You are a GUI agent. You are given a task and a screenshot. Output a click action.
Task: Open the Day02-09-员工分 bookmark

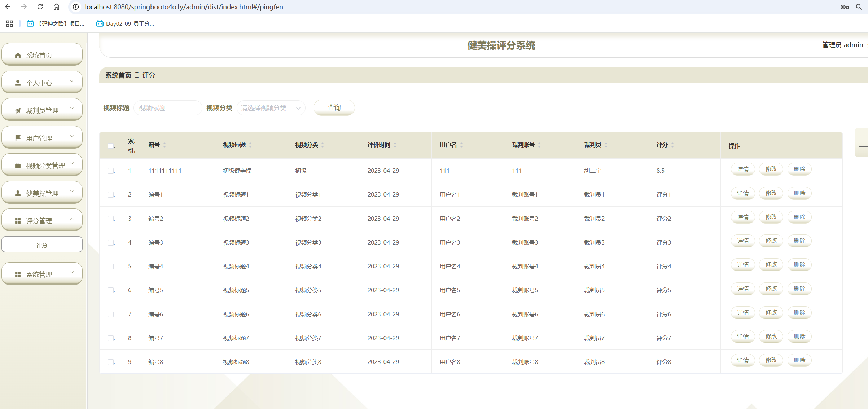[x=125, y=23]
